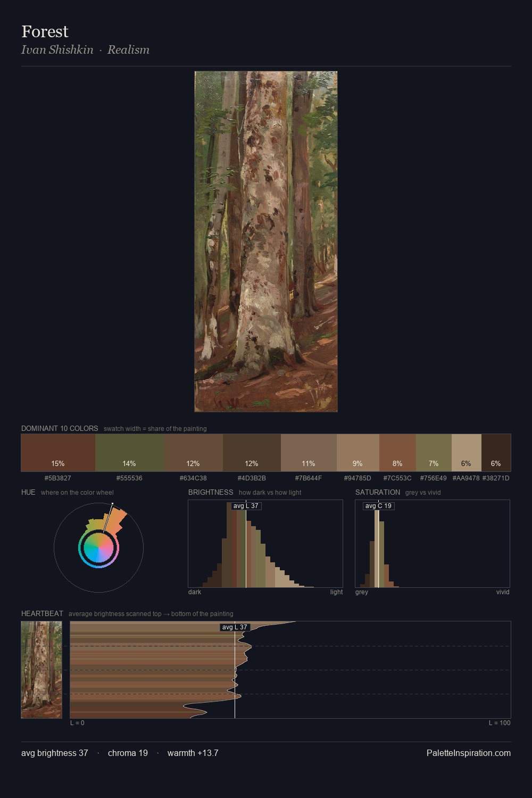Click the brightness histogram avg L 37 label

pyautogui.click(x=246, y=506)
